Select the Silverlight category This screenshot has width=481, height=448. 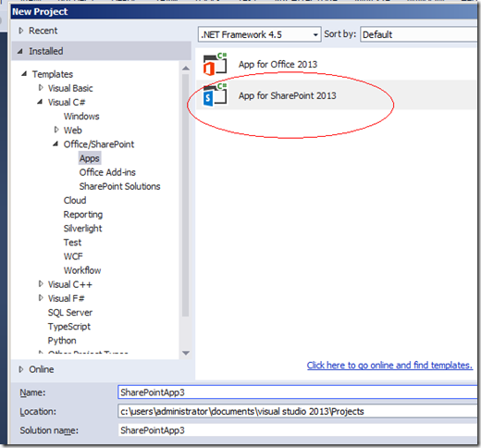pos(82,229)
